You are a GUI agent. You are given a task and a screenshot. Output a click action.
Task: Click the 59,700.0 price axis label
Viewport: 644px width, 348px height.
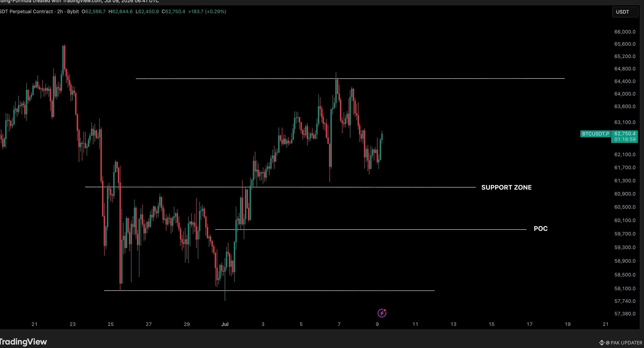(625, 234)
